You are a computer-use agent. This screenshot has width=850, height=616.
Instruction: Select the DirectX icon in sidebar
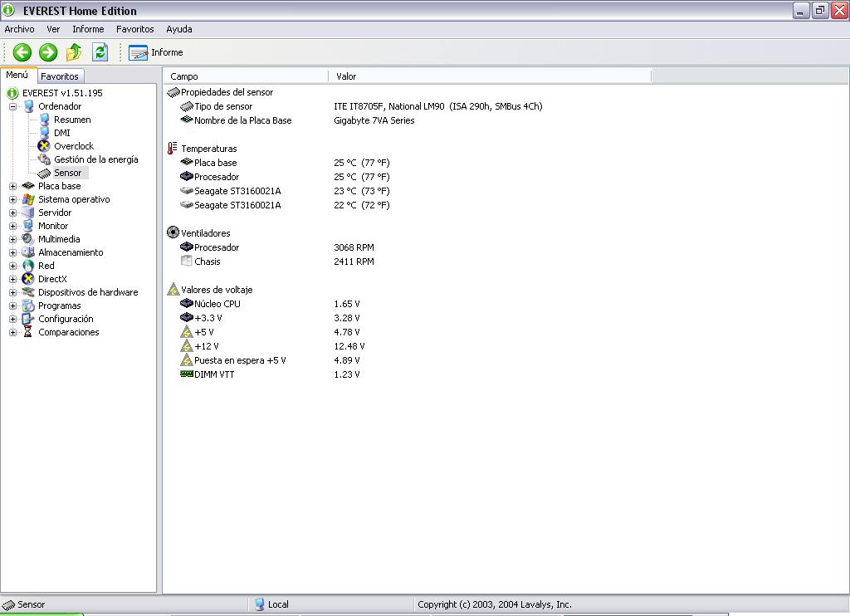coord(28,279)
